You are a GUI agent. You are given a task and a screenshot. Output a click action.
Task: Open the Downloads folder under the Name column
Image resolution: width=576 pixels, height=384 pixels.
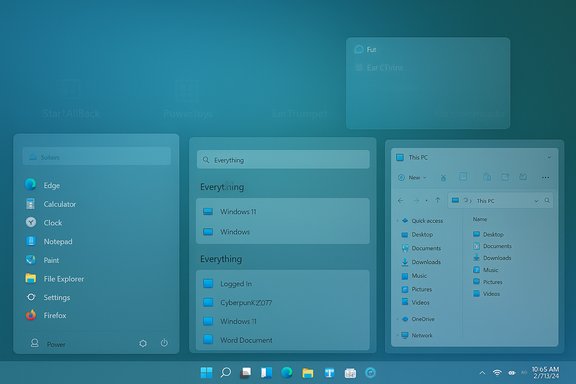[492, 258]
